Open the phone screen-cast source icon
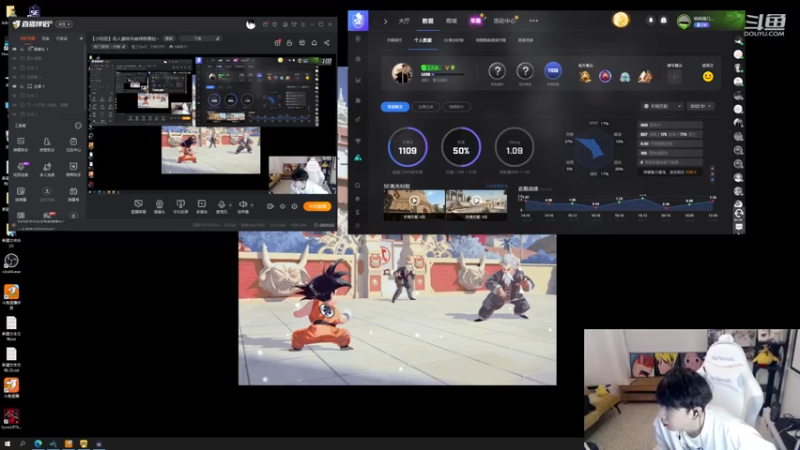 coord(181,206)
